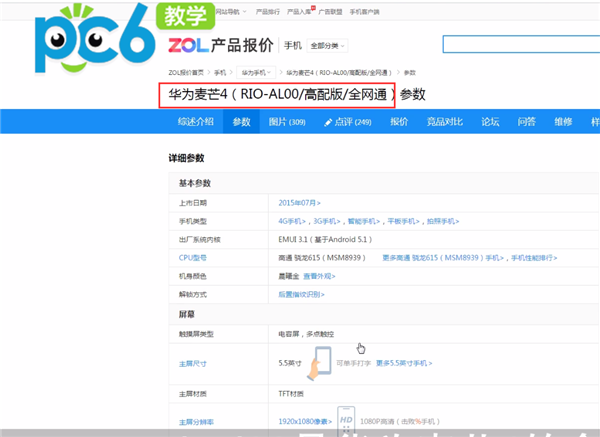Screen dimensions: 600x437
Task: Click the 5.5英寸 value
Action: [x=290, y=363]
